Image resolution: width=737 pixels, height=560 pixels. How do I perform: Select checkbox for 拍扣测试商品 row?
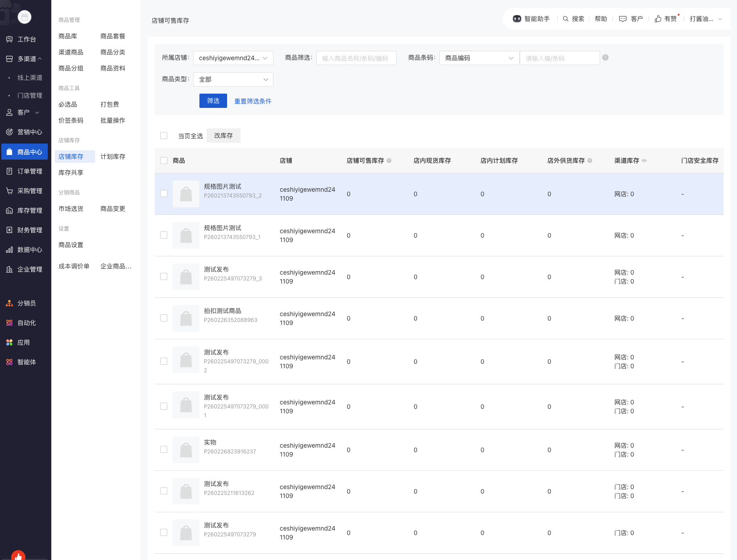click(x=164, y=318)
